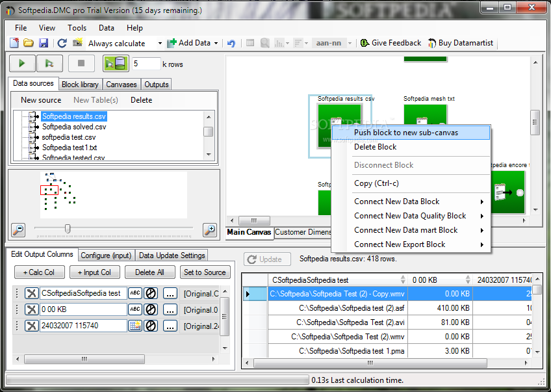Switch to the Outputs tab
The width and height of the screenshot is (551, 392).
click(157, 85)
